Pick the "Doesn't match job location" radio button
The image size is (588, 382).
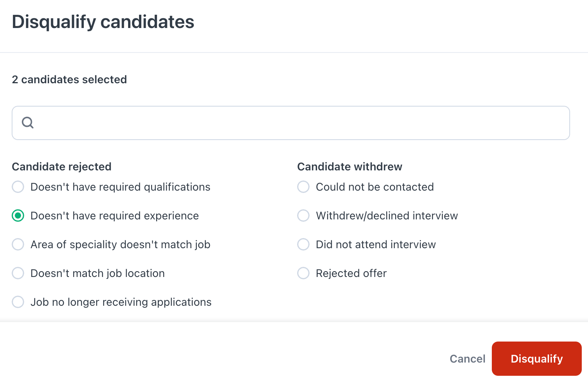coord(18,273)
